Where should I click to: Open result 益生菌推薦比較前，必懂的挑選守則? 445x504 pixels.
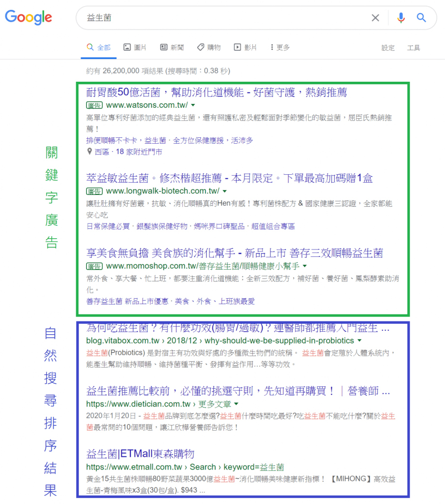(x=238, y=391)
